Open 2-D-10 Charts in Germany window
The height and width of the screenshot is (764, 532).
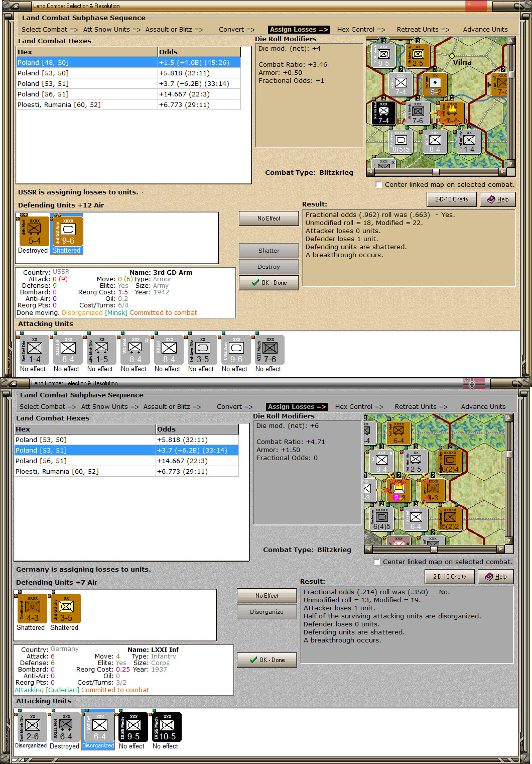450,577
